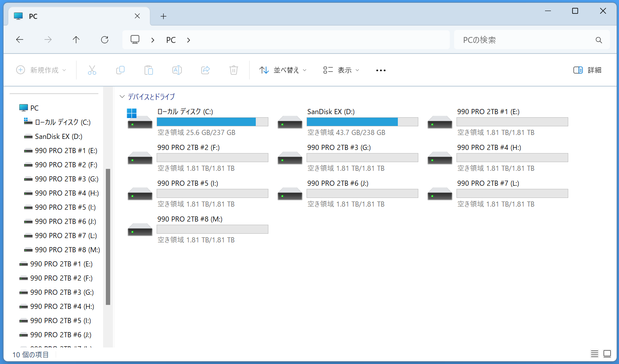Click the 空き領域 25.6 GB/237 GB text

[196, 133]
